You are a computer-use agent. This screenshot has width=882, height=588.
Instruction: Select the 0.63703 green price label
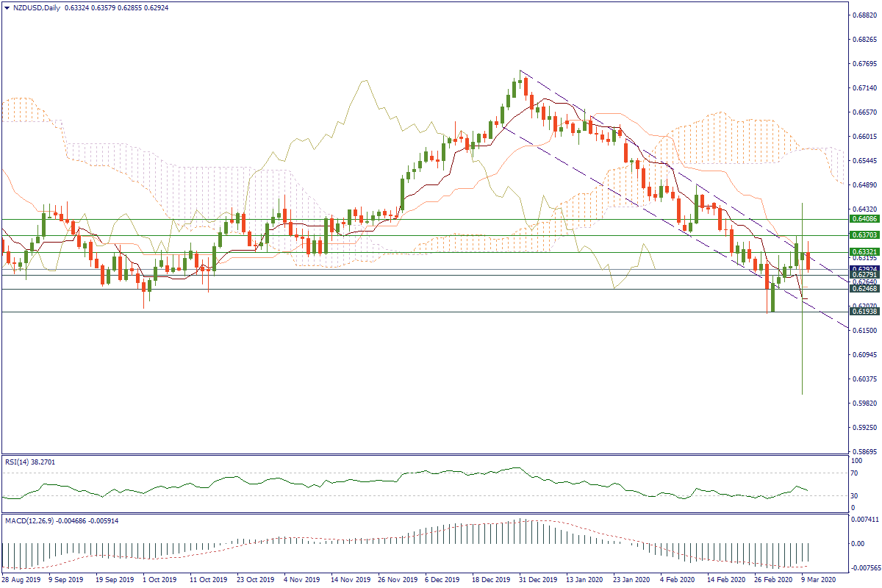(x=862, y=236)
